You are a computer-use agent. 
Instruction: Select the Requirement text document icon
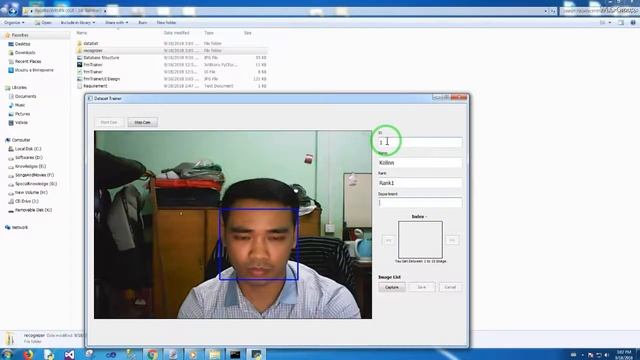(x=80, y=86)
